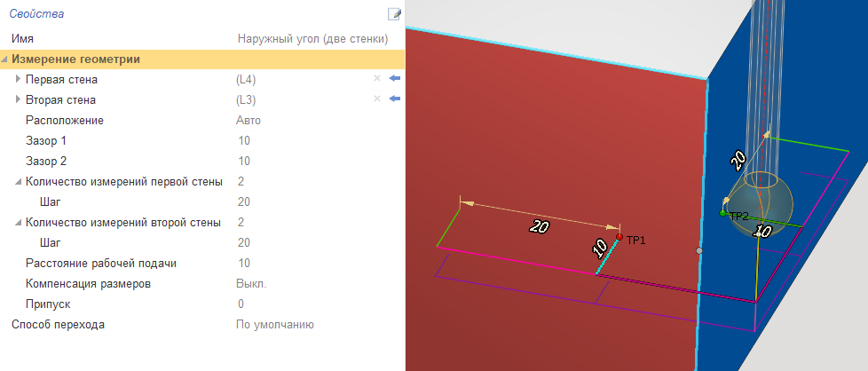Expand the Вторая стена tree node

[19, 100]
